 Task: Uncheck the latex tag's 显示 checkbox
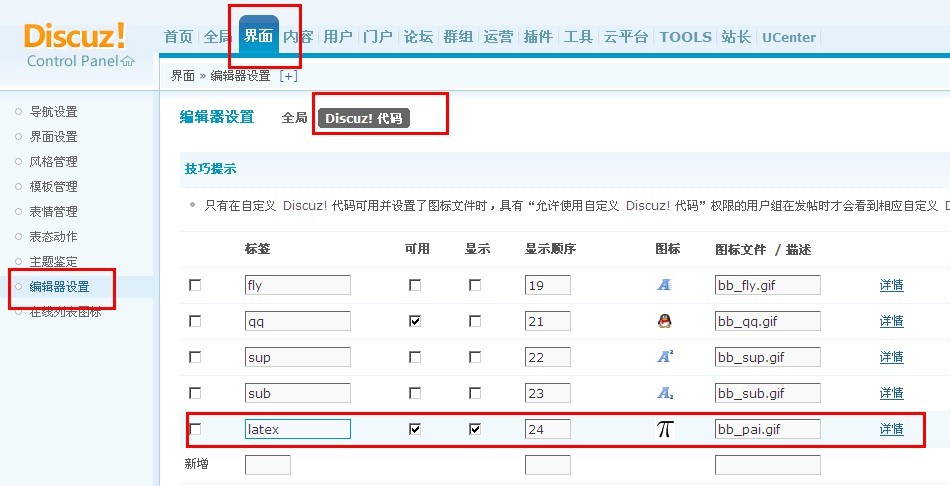tap(475, 429)
